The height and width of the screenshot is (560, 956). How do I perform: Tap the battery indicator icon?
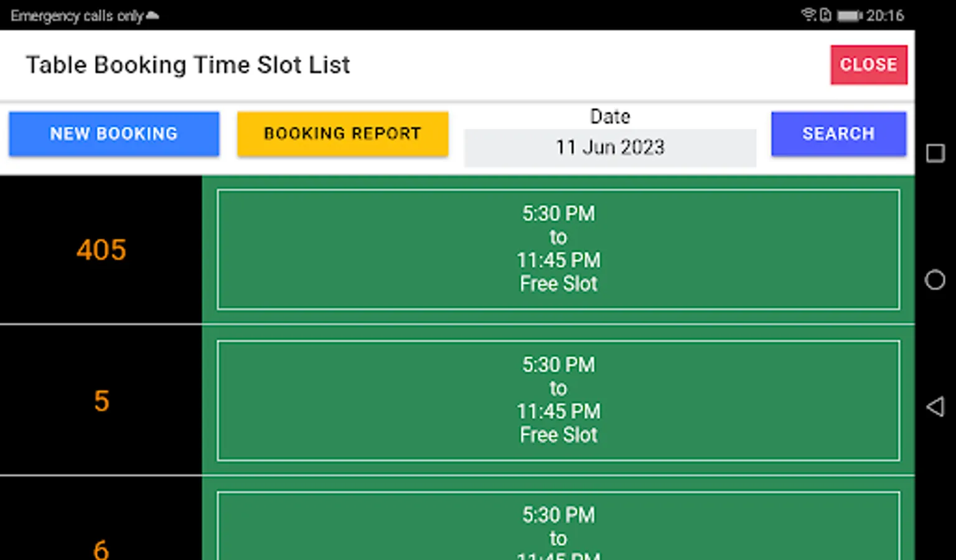click(x=850, y=15)
